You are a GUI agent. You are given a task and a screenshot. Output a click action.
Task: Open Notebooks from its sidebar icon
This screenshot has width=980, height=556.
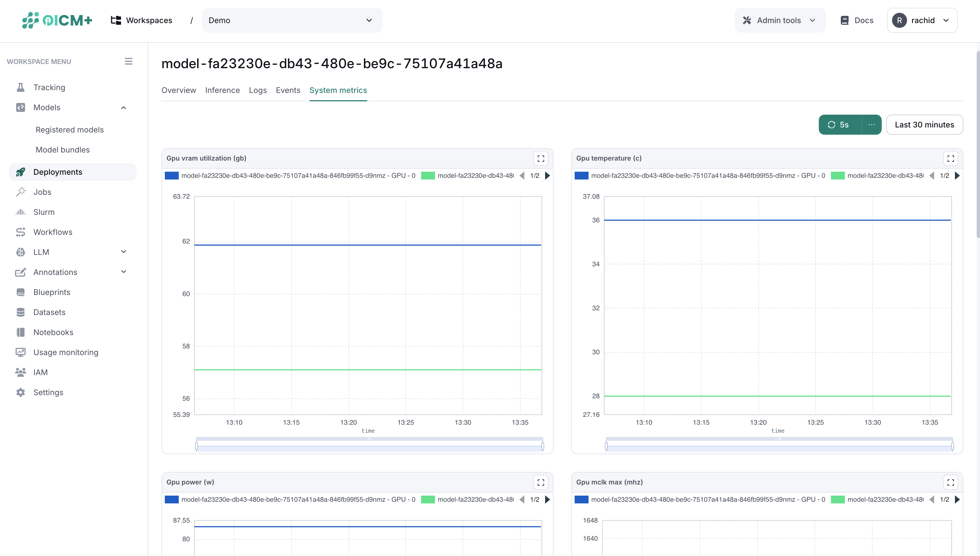point(21,332)
